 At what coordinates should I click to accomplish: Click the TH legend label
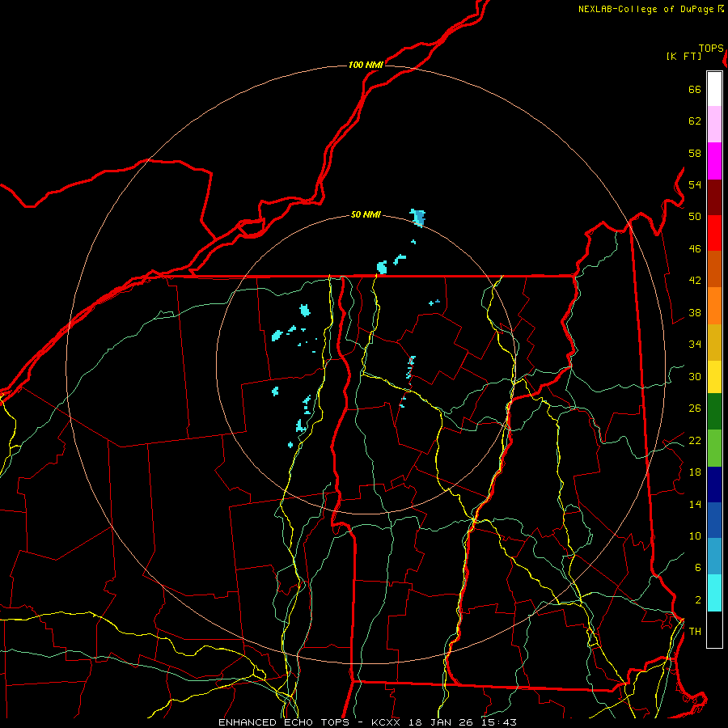click(x=695, y=632)
